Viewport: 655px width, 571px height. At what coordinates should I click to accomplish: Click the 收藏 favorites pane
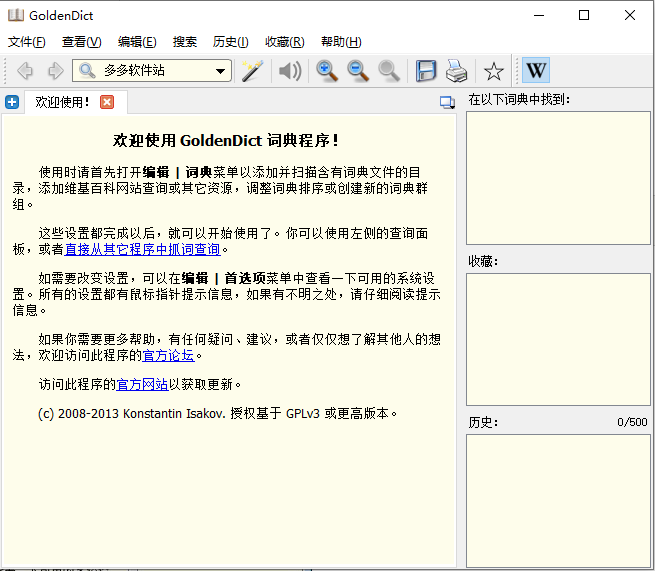(x=558, y=339)
